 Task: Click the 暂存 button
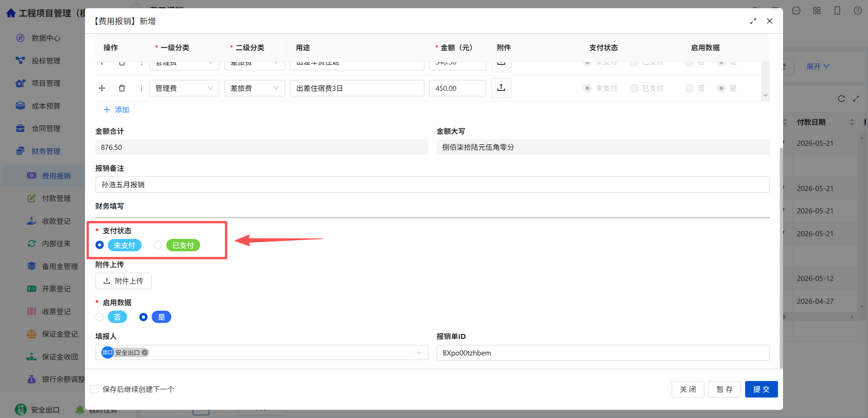tap(725, 389)
